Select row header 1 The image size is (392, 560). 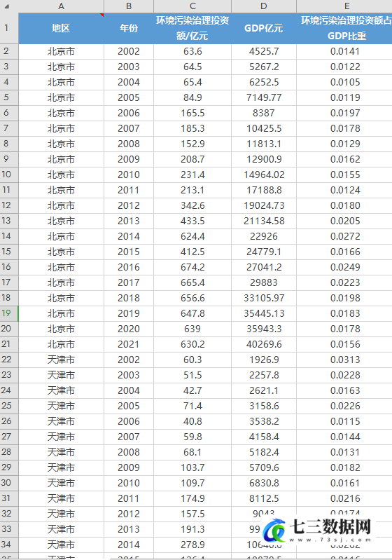click(x=9, y=28)
